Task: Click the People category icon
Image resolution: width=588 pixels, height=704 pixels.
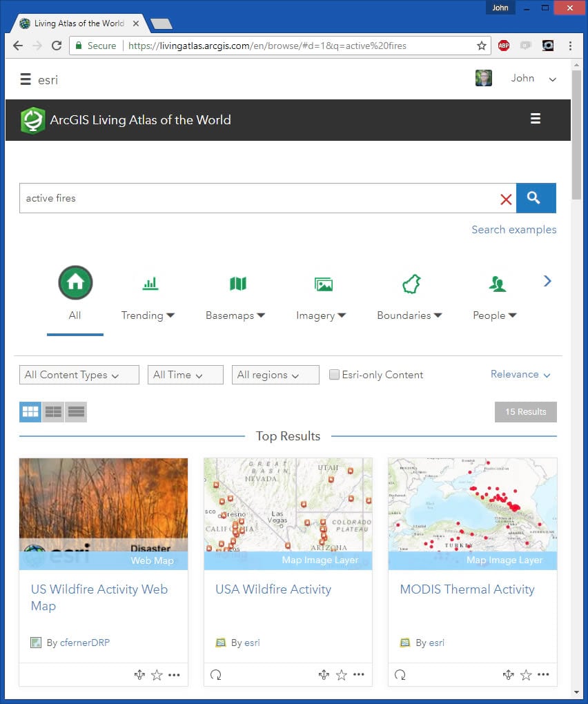Action: pyautogui.click(x=498, y=284)
